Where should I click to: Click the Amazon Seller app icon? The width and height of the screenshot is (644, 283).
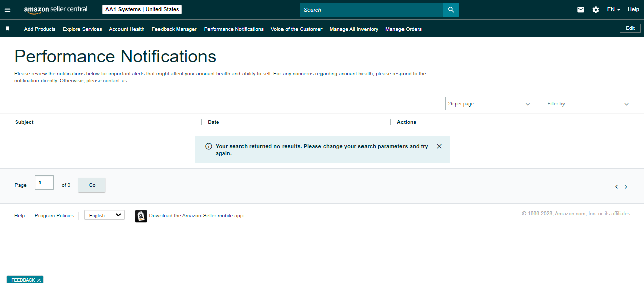(141, 216)
